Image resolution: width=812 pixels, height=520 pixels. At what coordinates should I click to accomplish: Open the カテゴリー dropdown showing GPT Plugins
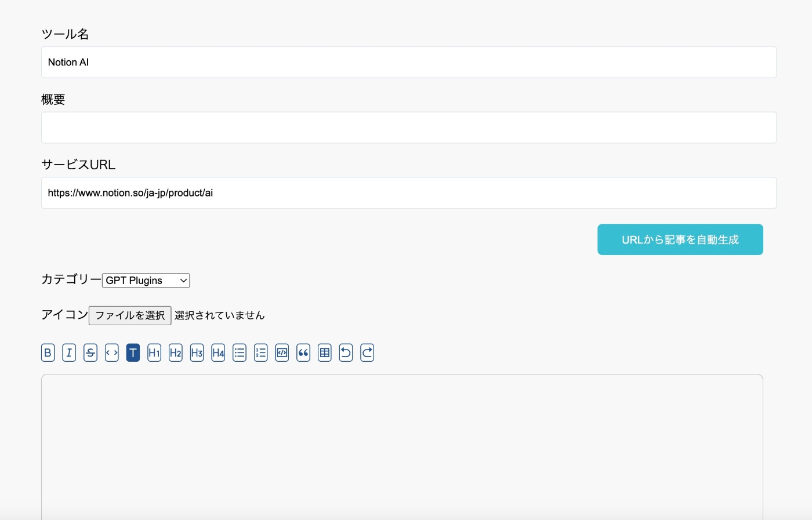(x=146, y=281)
